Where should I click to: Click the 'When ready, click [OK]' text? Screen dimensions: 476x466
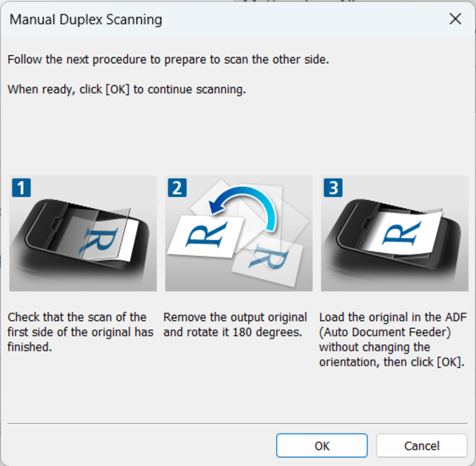point(127,89)
